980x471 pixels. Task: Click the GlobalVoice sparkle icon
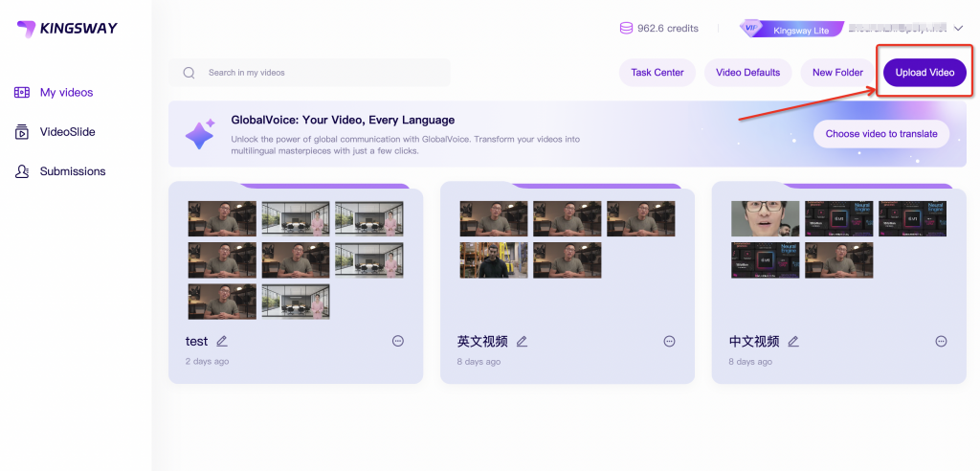tap(200, 134)
